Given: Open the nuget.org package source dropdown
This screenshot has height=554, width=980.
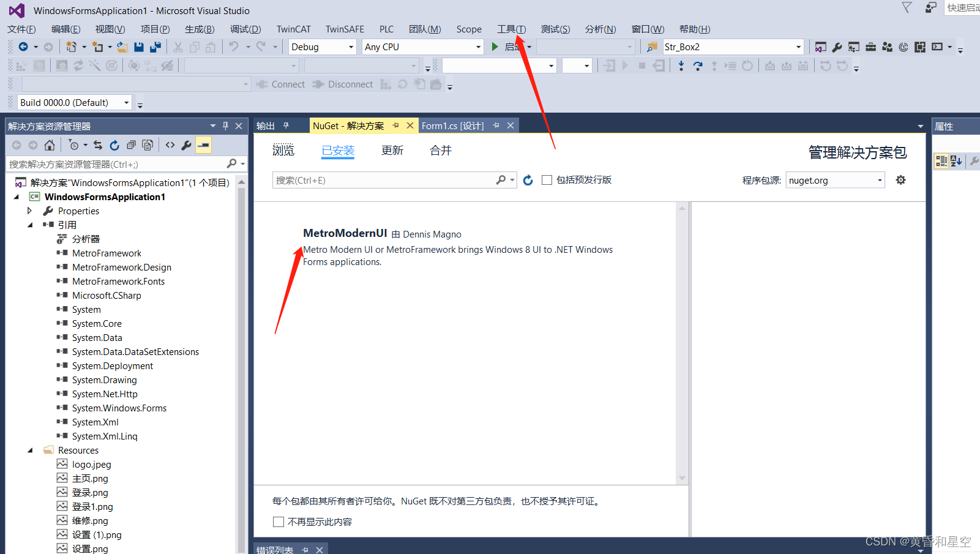Looking at the screenshot, I should [880, 180].
